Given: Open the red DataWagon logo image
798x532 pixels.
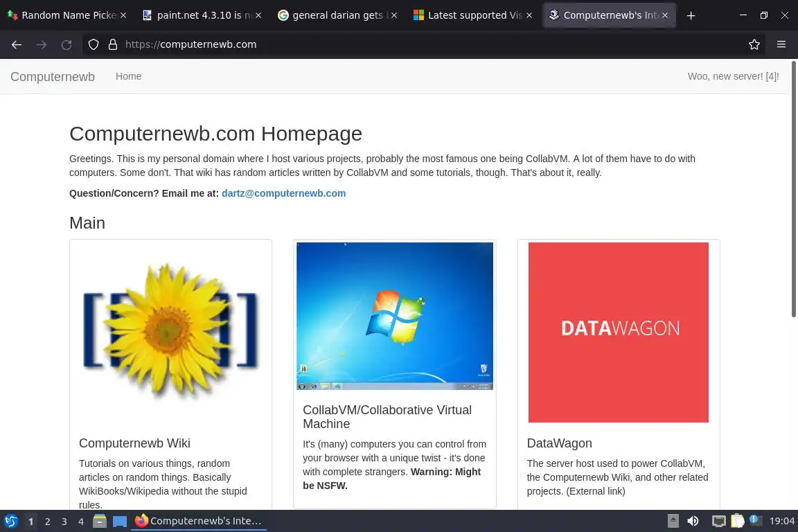Looking at the screenshot, I should coord(619,332).
